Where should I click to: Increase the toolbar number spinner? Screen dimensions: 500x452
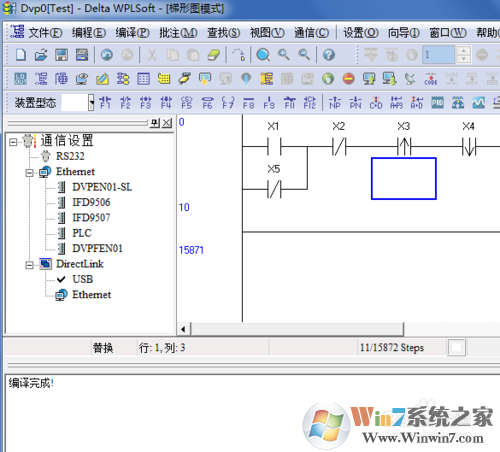(x=463, y=51)
